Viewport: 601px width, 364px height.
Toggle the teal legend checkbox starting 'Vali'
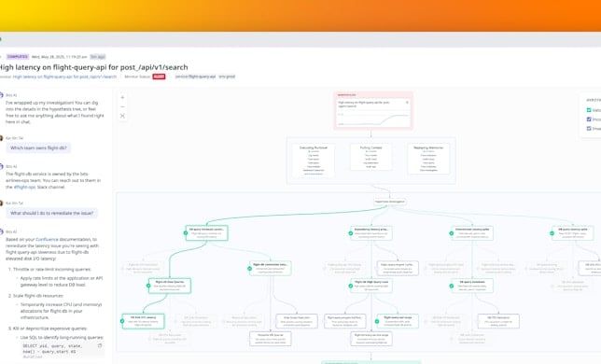point(589,110)
